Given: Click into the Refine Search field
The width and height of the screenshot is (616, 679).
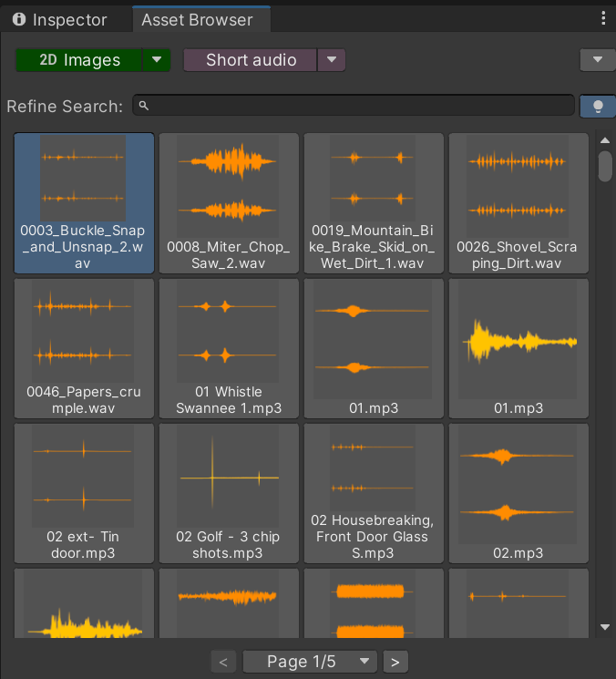Looking at the screenshot, I should pos(354,105).
